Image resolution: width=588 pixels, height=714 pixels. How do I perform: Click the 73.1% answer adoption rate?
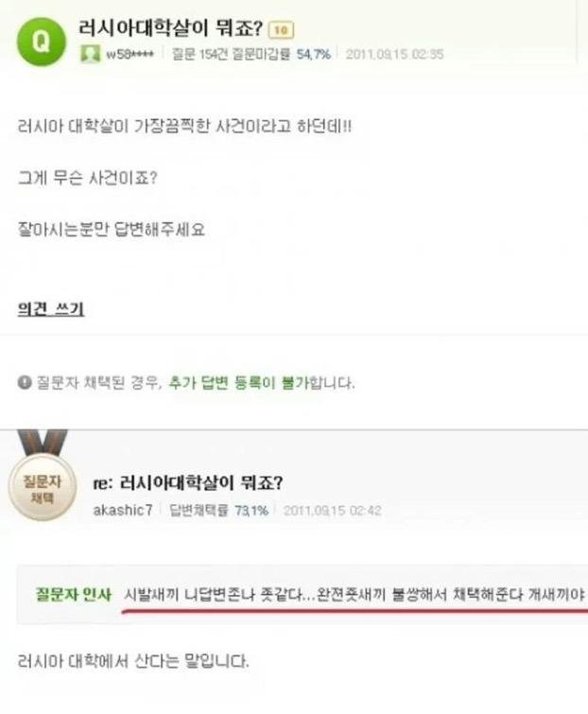pos(251,511)
